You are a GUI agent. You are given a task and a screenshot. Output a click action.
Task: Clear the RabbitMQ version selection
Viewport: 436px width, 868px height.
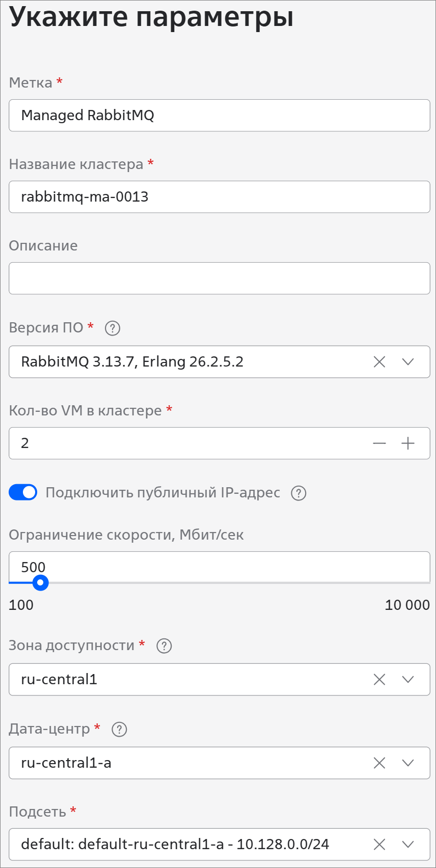tap(379, 362)
